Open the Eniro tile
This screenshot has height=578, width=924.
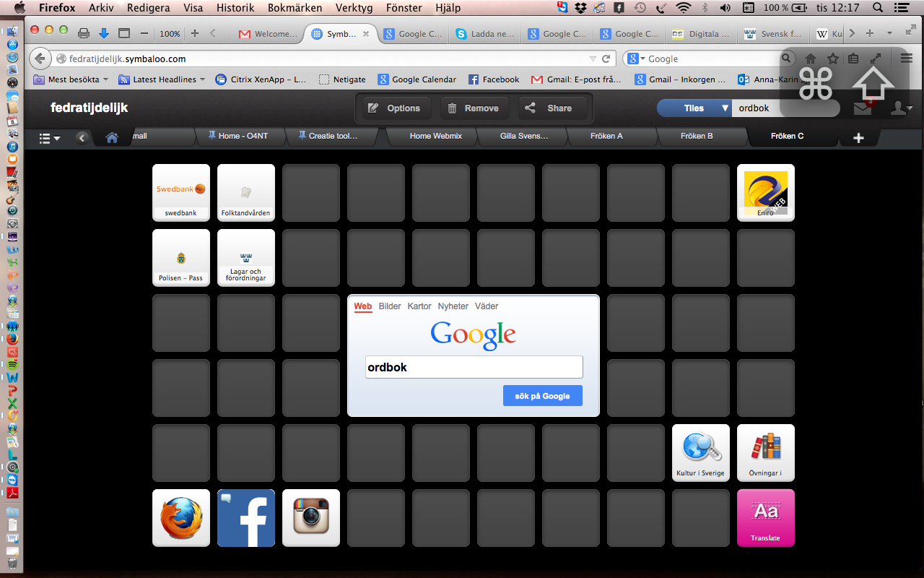[x=765, y=192]
